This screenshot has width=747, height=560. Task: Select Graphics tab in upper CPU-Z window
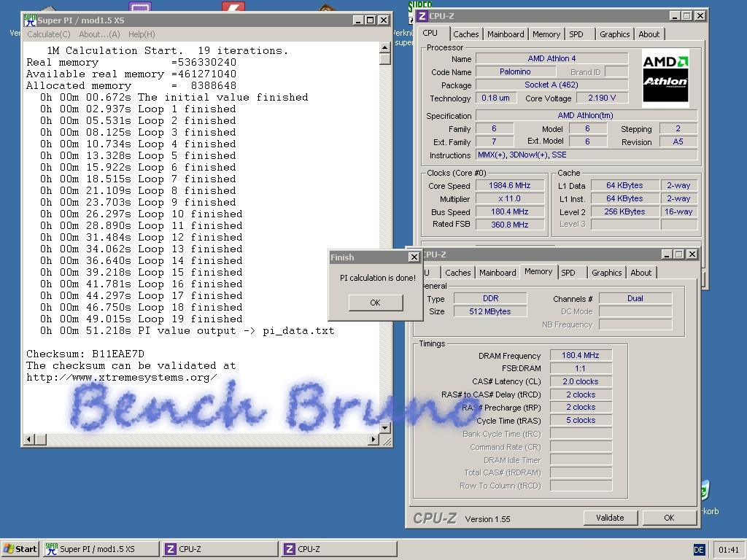614,34
